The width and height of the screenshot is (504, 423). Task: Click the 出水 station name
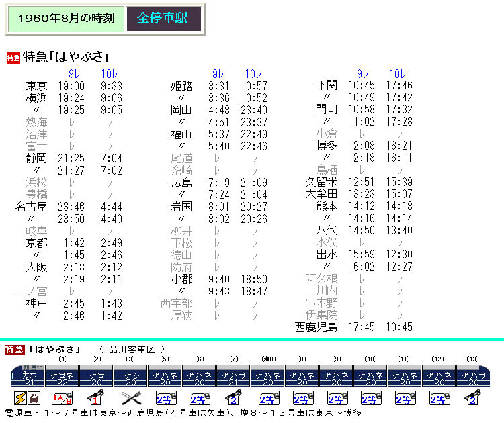pos(327,254)
